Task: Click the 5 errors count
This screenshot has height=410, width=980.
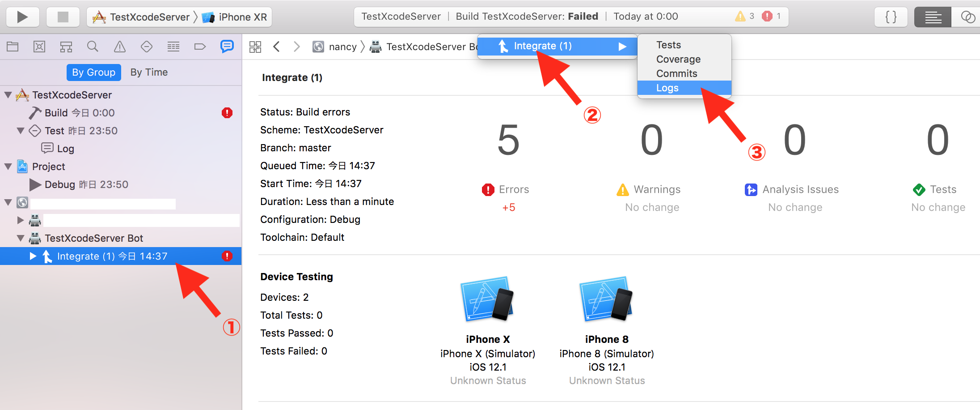Action: pyautogui.click(x=508, y=140)
